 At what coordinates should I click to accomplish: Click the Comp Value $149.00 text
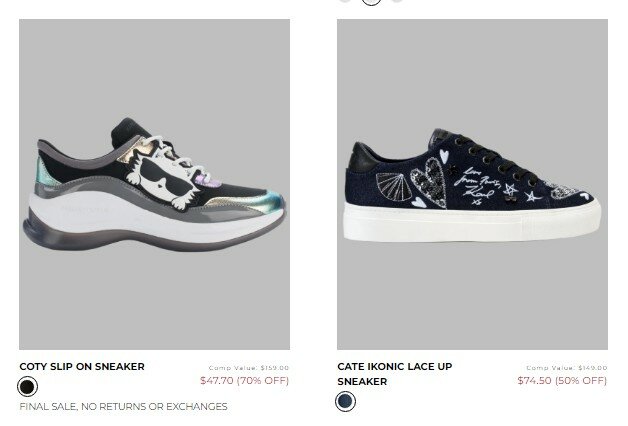(567, 368)
